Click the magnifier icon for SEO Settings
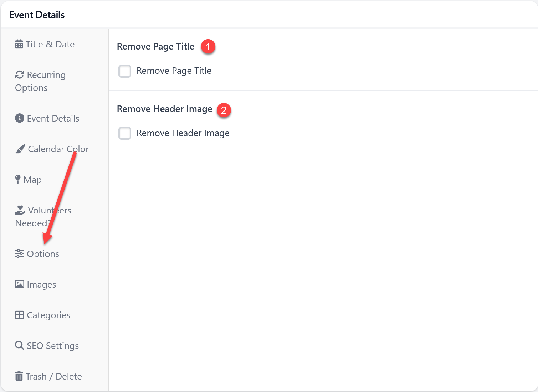The image size is (538, 392). 19,346
